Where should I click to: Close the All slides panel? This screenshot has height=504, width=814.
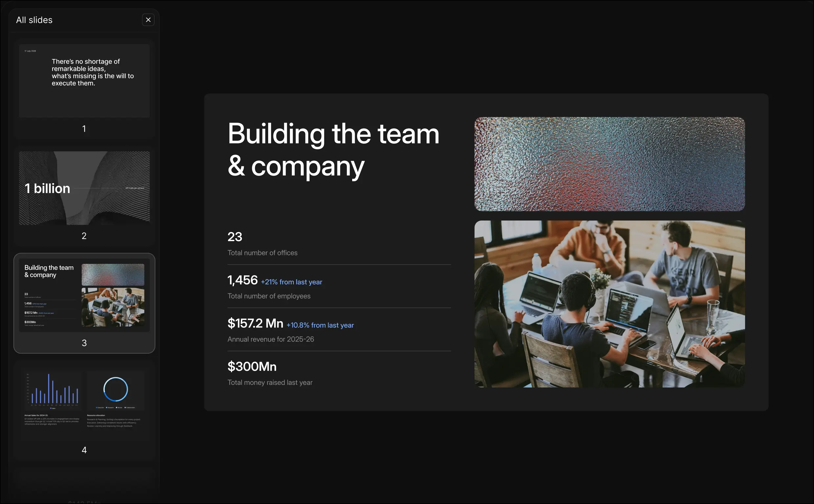tap(148, 20)
